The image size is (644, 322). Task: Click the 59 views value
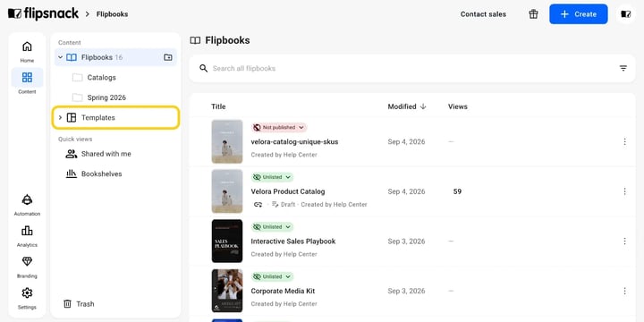(457, 191)
